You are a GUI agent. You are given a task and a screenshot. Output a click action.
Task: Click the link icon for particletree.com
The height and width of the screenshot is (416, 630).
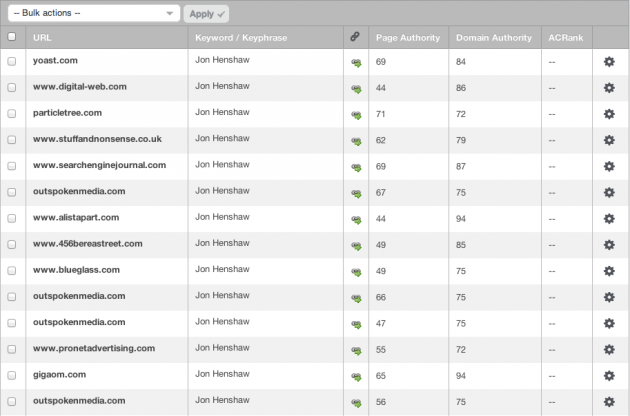[356, 115]
